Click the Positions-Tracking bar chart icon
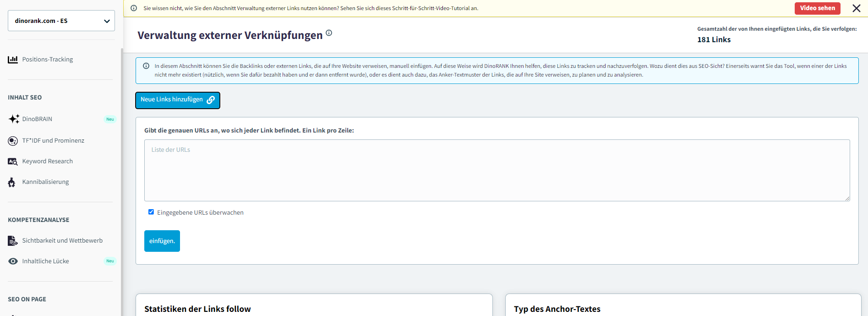The image size is (868, 316). (13, 60)
